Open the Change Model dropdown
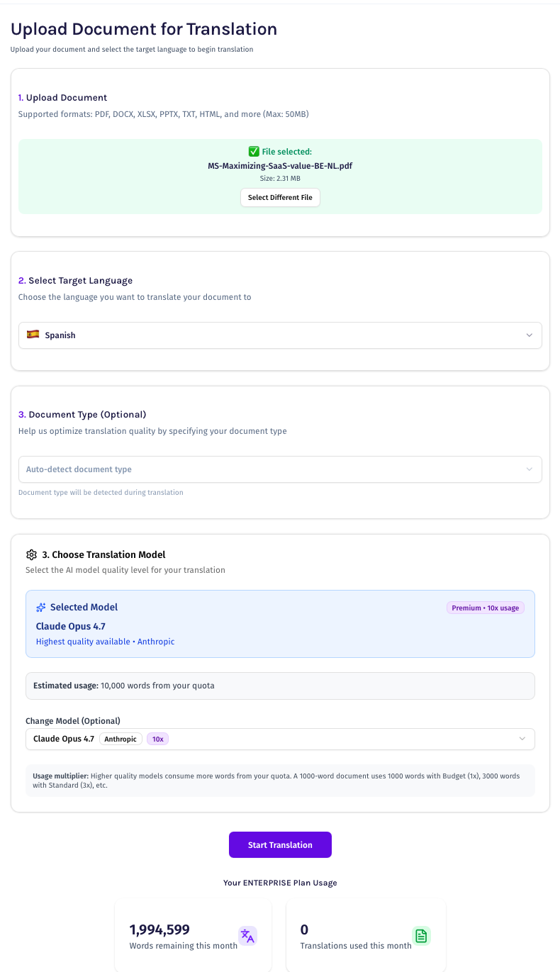The image size is (560, 972). tap(280, 739)
